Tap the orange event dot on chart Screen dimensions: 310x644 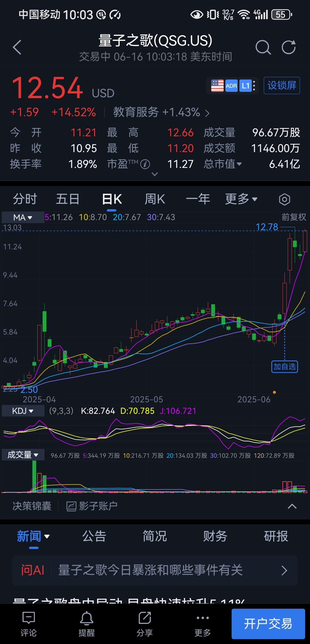(274, 392)
